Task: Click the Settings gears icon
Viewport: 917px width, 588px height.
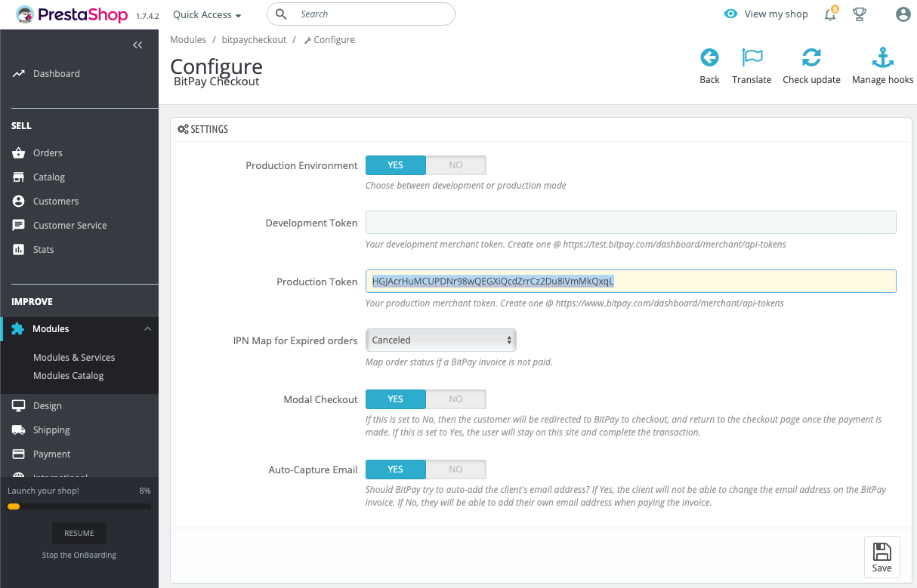Action: click(183, 129)
